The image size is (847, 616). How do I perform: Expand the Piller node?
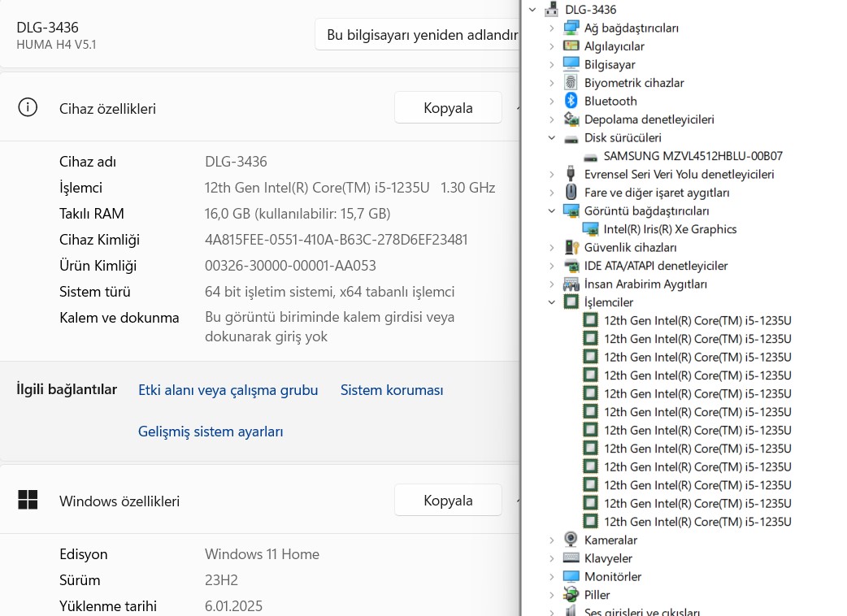tap(551, 595)
